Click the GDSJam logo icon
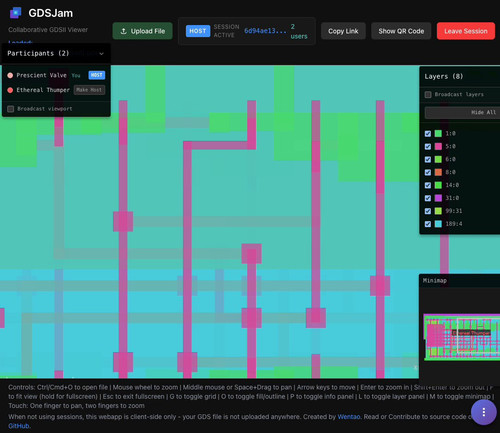This screenshot has width=500, height=433. 15,13
